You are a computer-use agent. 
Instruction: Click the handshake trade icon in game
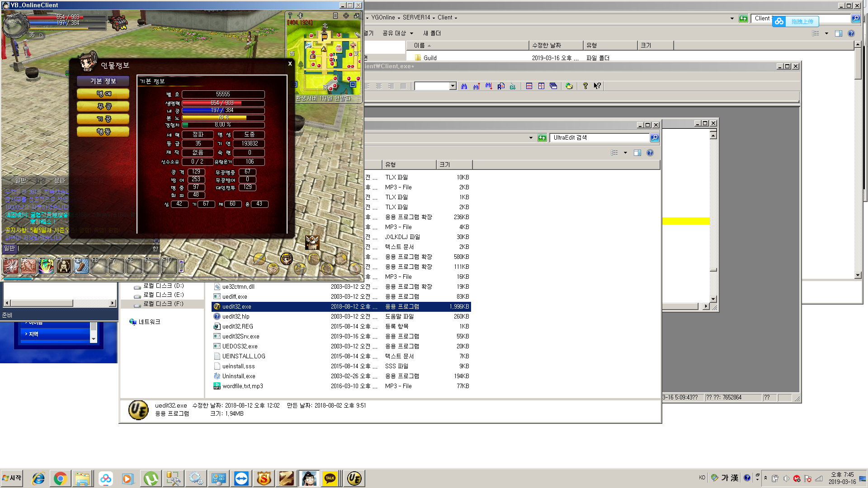273,269
